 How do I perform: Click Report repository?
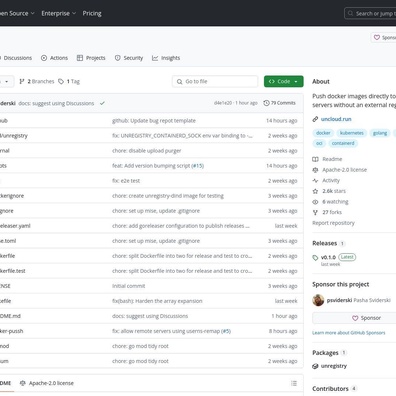click(x=333, y=223)
